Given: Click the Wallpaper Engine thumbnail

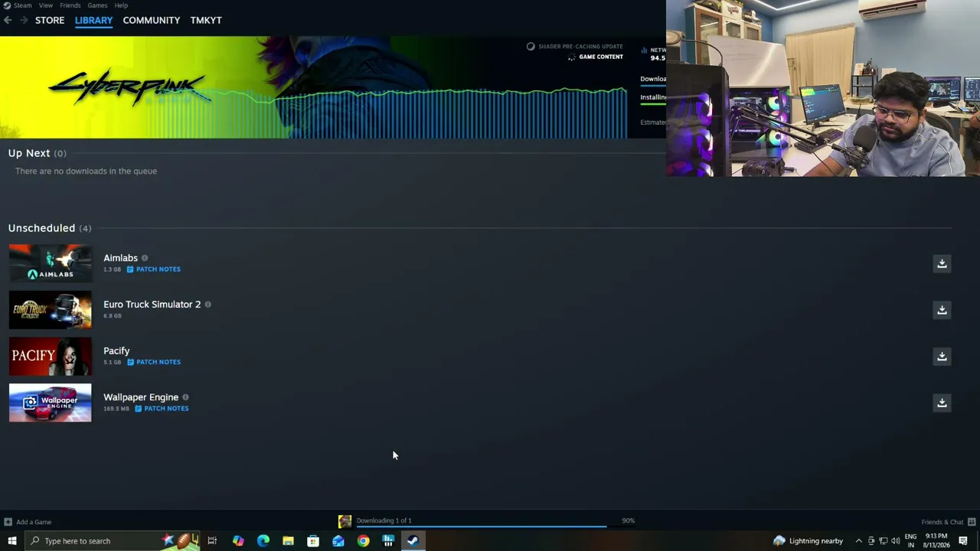Looking at the screenshot, I should 50,403.
